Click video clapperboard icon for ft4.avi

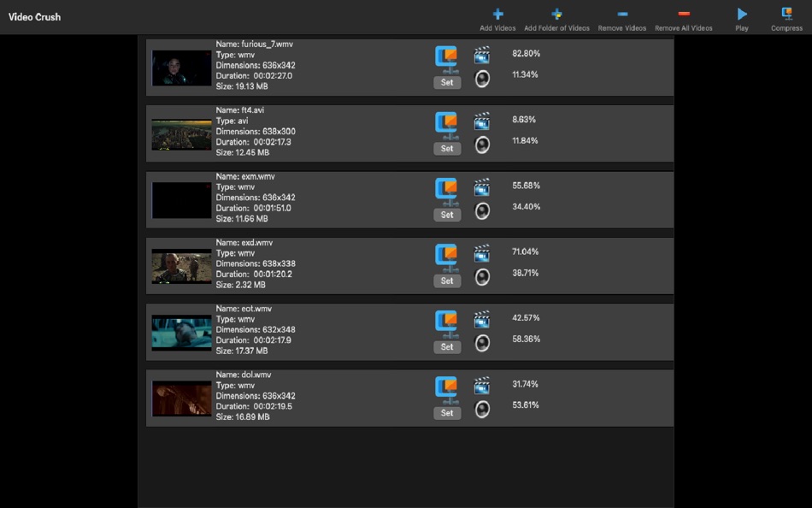pyautogui.click(x=481, y=121)
